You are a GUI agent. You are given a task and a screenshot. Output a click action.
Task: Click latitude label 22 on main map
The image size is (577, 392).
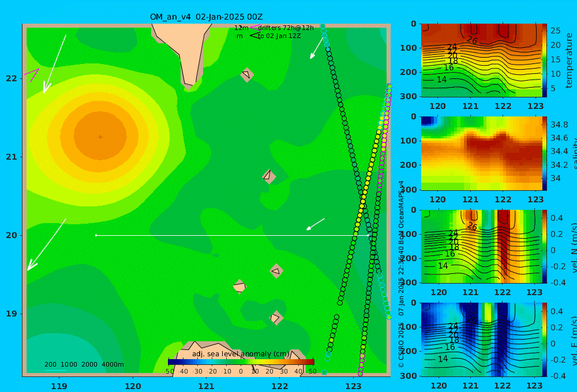(12, 78)
